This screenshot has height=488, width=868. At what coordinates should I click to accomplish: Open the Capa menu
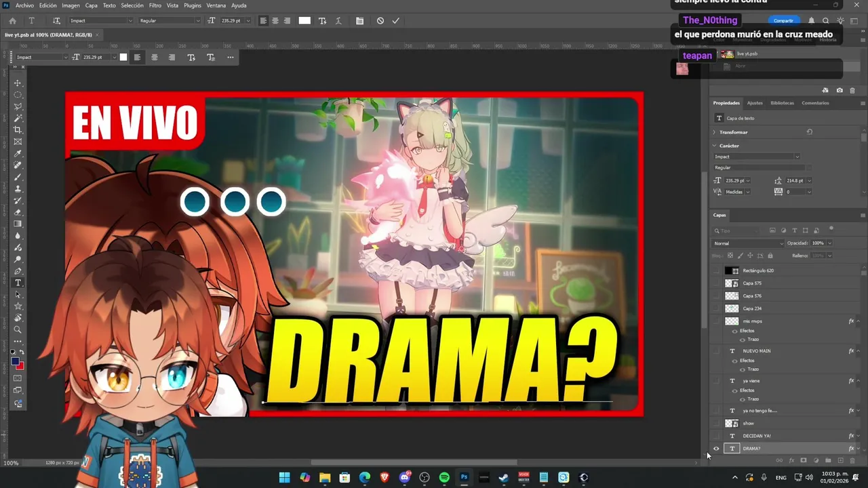(91, 5)
